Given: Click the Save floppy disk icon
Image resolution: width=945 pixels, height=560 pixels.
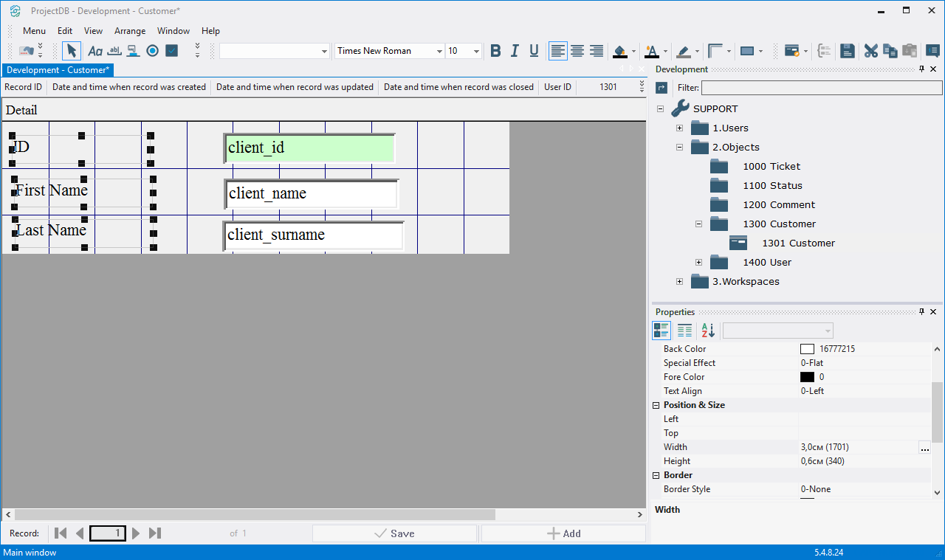Looking at the screenshot, I should [x=848, y=51].
